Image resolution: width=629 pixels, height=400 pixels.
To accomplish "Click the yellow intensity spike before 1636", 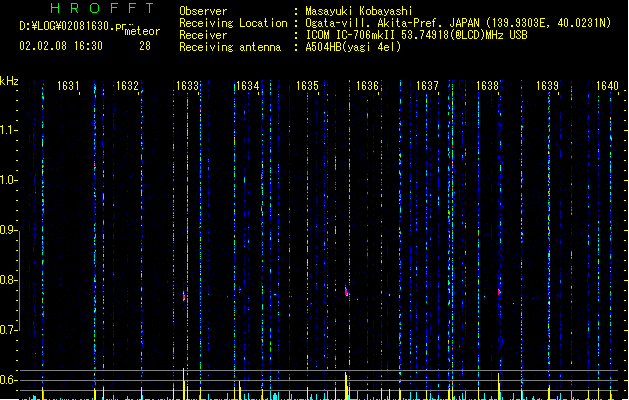I will (346, 386).
